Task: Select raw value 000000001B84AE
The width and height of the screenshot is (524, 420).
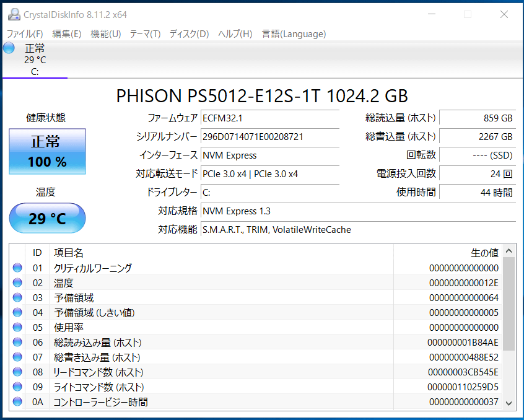Action: point(463,343)
